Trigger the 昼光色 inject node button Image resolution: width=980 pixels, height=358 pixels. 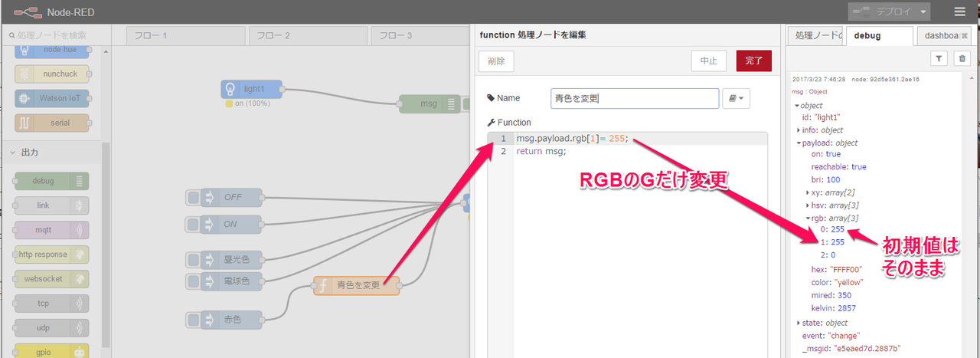tap(194, 259)
